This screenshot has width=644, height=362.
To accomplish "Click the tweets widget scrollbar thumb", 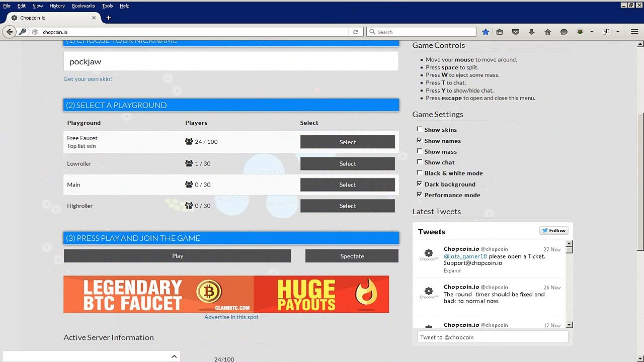I will point(569,250).
